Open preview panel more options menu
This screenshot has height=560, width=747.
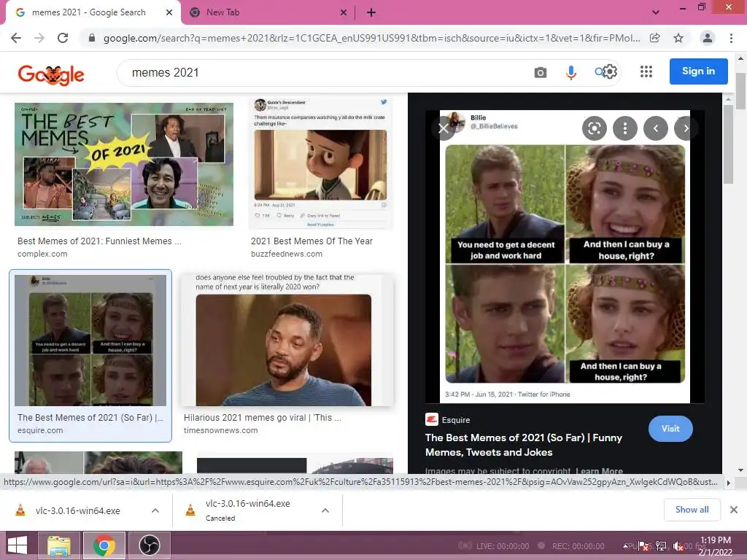pyautogui.click(x=625, y=128)
